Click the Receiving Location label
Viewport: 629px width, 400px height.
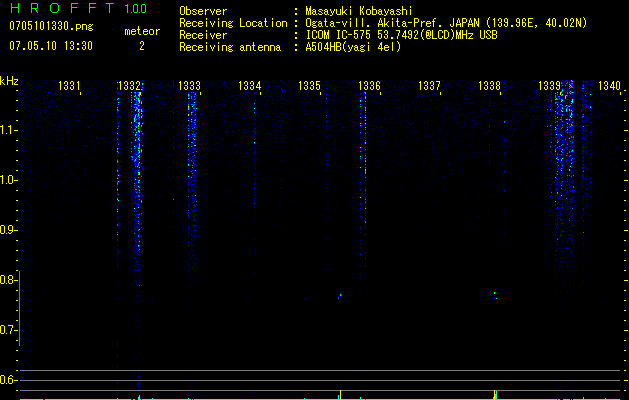[233, 23]
